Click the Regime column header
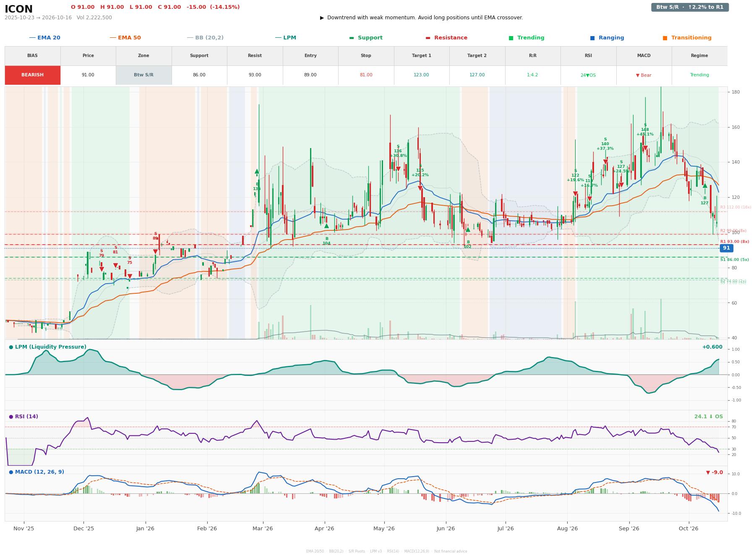756x558 pixels. [699, 56]
